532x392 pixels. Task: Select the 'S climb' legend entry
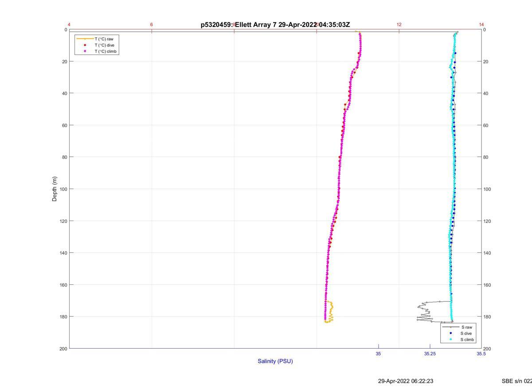(467, 340)
